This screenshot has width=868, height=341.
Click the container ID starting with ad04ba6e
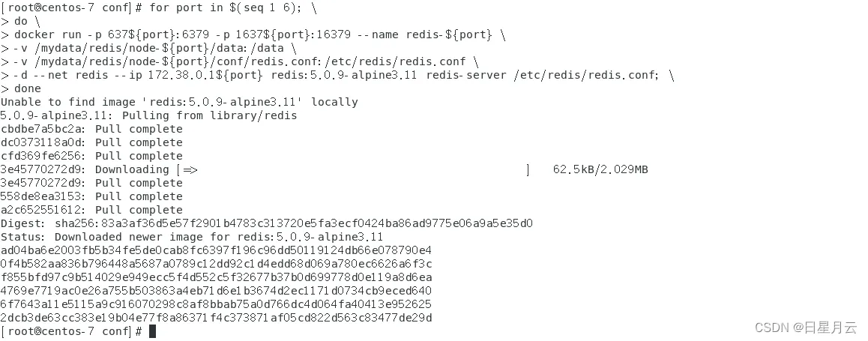[x=216, y=250]
